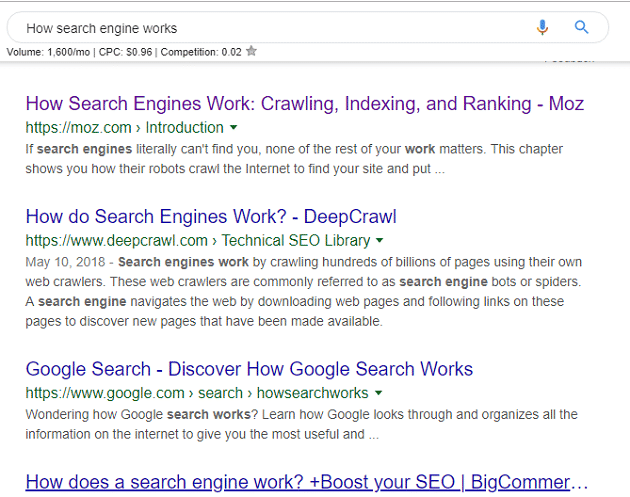Expand the dropdown arrow beside howsearchworks URL

[378, 393]
